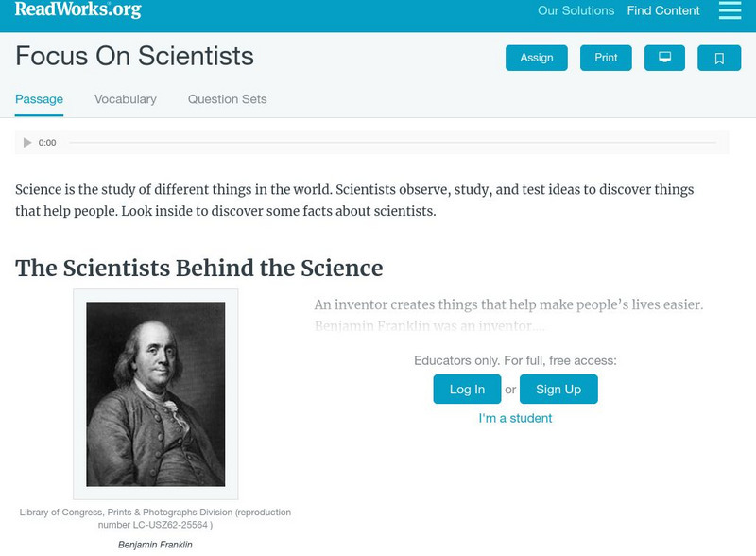Image resolution: width=756 pixels, height=556 pixels.
Task: Click the Benjamin Franklin portrait
Action: pos(156,393)
